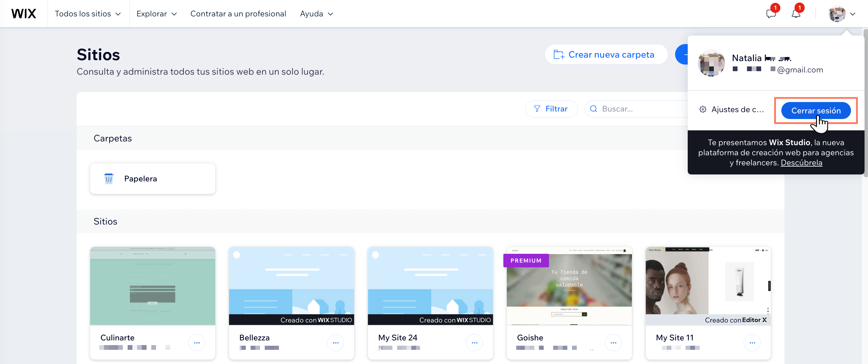Click the Culinarte site name

click(117, 338)
